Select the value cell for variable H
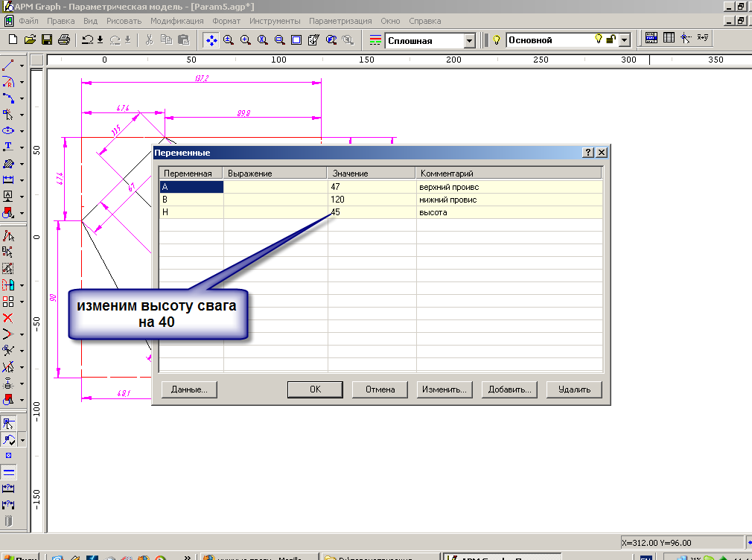Screen dimensions: 752x560 coord(372,212)
